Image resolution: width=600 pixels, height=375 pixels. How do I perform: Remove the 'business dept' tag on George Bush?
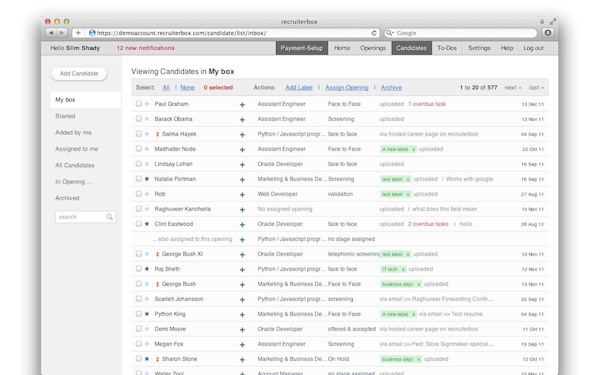pyautogui.click(x=419, y=284)
